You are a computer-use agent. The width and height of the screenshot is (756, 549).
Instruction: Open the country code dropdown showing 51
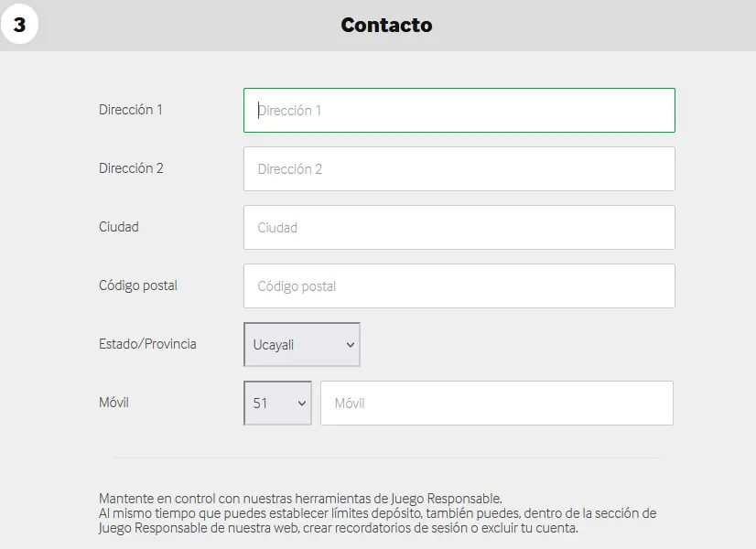pos(276,403)
